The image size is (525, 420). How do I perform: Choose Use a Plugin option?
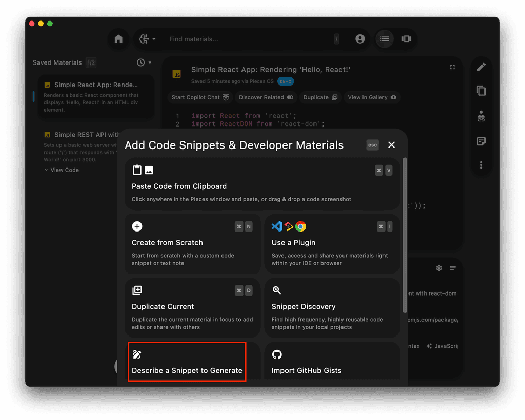(x=332, y=244)
